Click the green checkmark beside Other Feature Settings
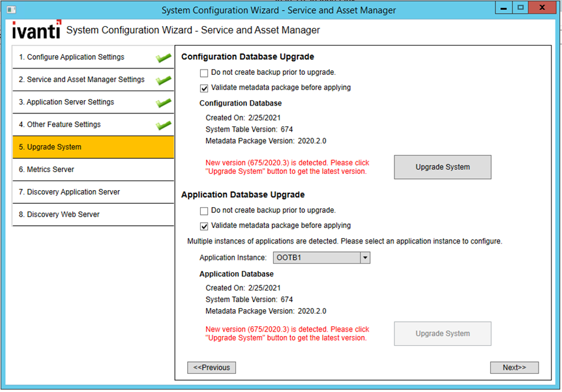 tap(164, 124)
